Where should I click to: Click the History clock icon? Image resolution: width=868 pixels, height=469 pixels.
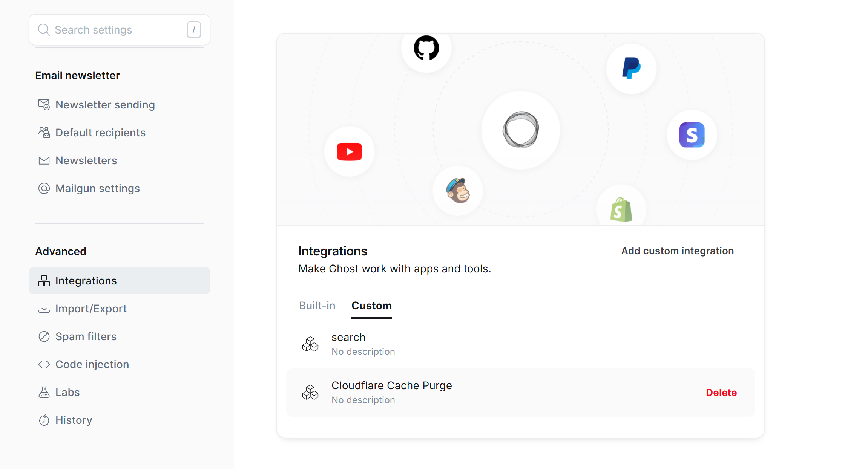(44, 420)
